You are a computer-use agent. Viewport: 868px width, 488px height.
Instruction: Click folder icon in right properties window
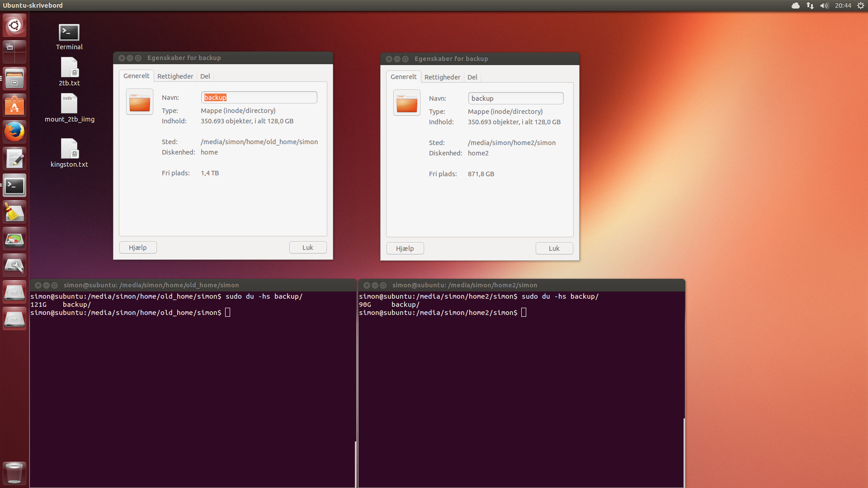click(x=407, y=103)
